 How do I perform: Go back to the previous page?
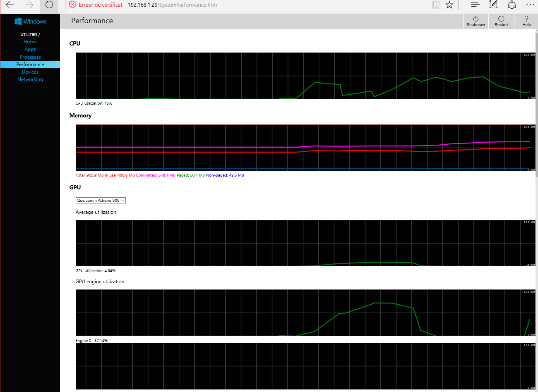click(10, 5)
